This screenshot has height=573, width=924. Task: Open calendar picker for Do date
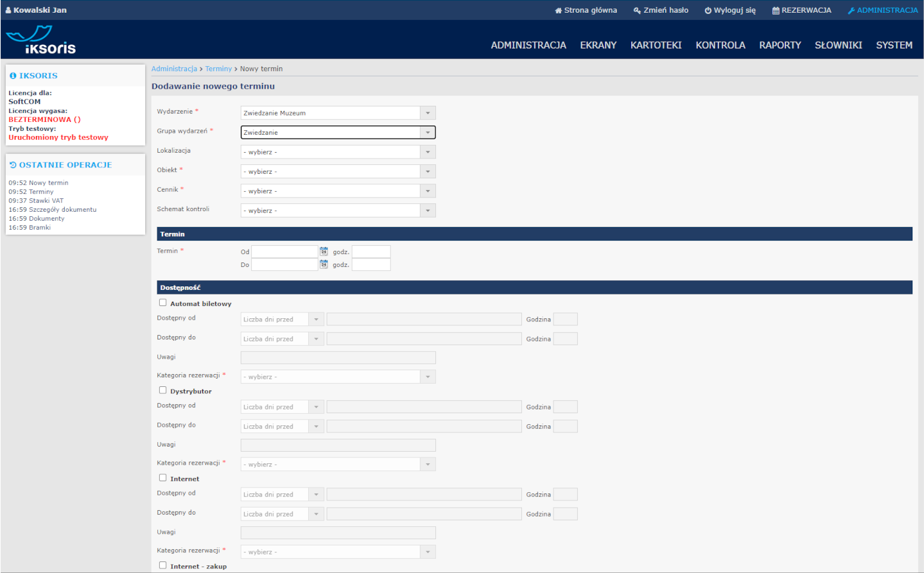pos(324,264)
